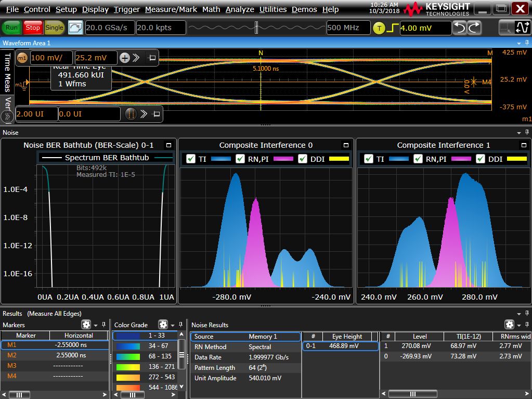Trigger a Single acquisition
Image resolution: width=532 pixels, height=399 pixels.
(x=55, y=28)
